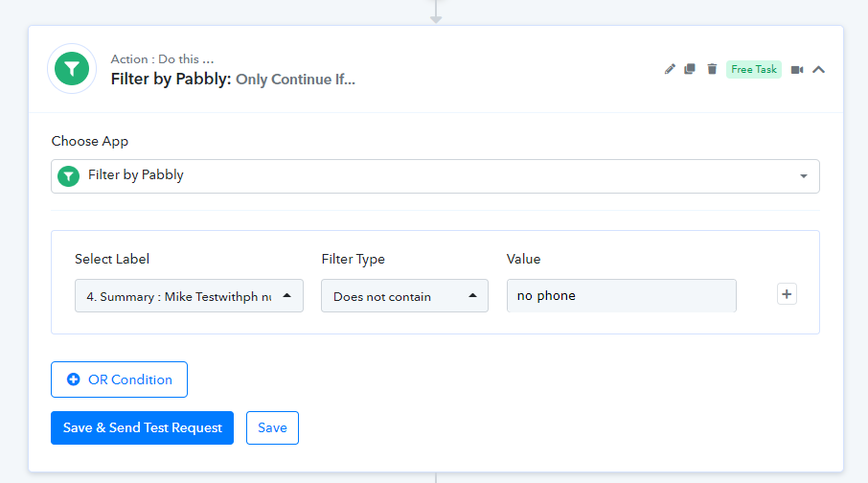868x483 pixels.
Task: Click the Free Task badge
Action: tap(754, 69)
